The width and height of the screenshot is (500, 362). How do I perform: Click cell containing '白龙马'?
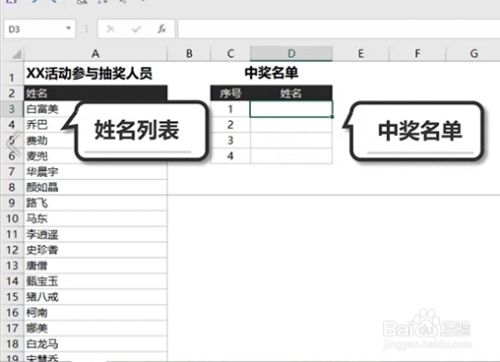tap(96, 344)
